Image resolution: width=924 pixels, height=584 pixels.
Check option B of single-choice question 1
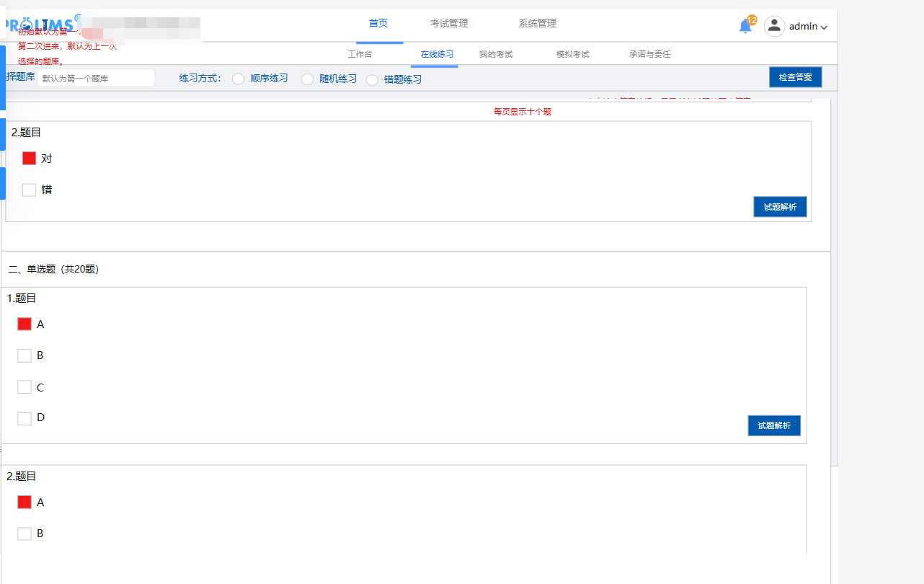pos(25,355)
